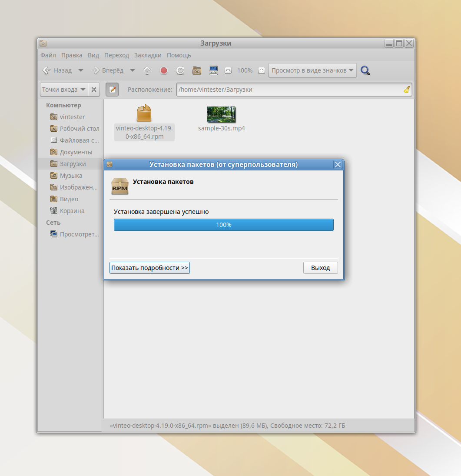Screen dimensions: 461x476
Task: Zoom out with the minus icon
Action: click(x=228, y=70)
